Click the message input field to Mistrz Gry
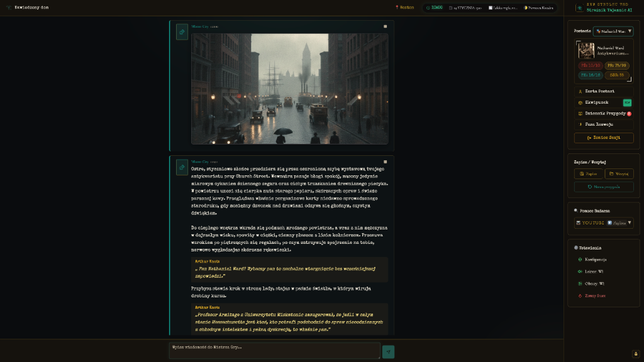This screenshot has width=644, height=362. point(274,351)
